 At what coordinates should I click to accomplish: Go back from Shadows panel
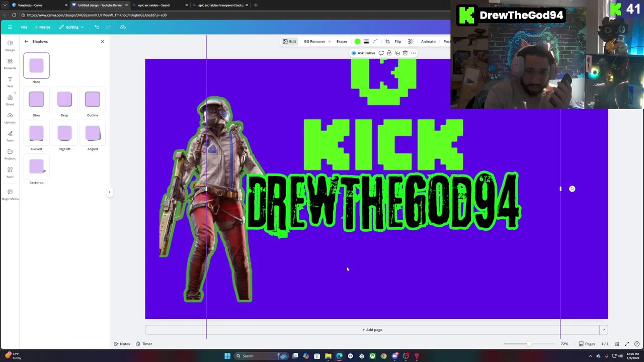[26, 41]
